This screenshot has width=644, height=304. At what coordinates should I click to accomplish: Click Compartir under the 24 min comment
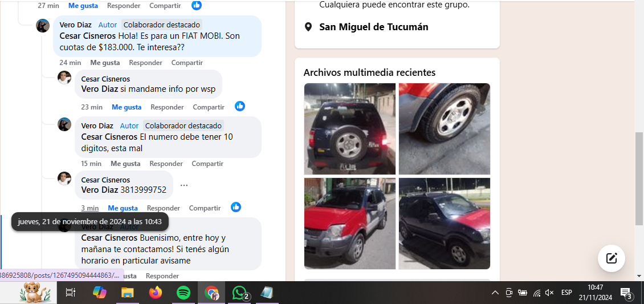pyautogui.click(x=187, y=63)
